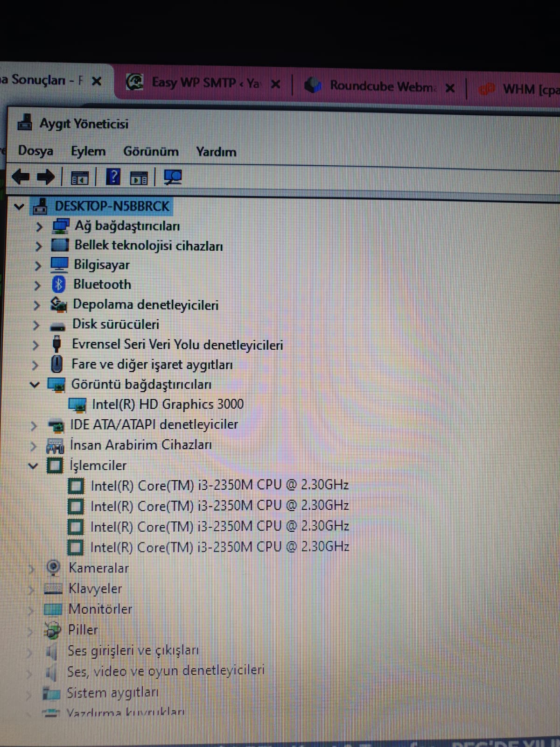
Task: Collapse the İşlemciler chevron
Action: click(33, 466)
